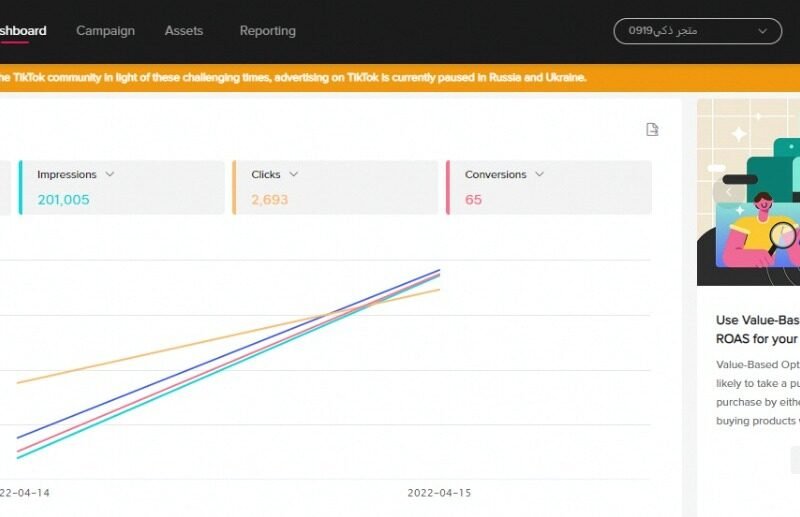Open the Assets tab
This screenshot has width=800, height=517.
[x=184, y=31]
